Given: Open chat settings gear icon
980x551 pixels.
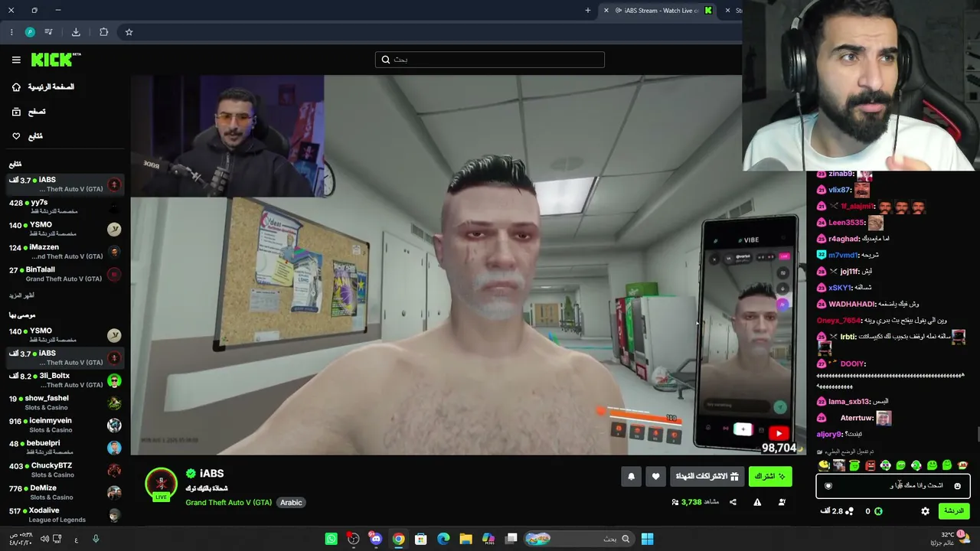Looking at the screenshot, I should (x=925, y=511).
